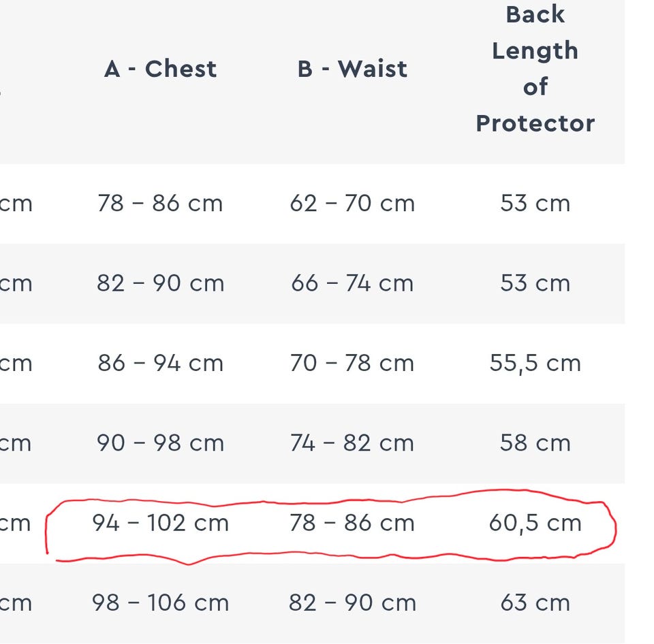Select the 86 – 94 cm chest cell
The height and width of the screenshot is (644, 654).
tap(161, 363)
